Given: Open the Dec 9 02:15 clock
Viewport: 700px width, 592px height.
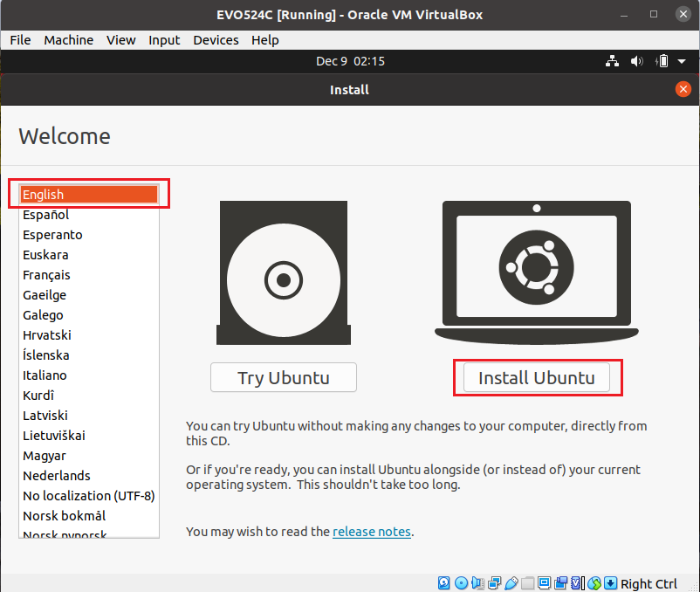Looking at the screenshot, I should click(351, 61).
